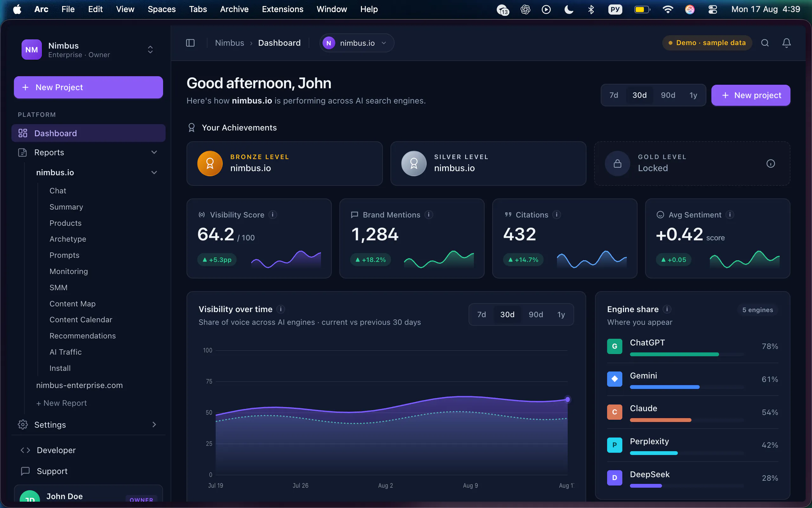Image resolution: width=812 pixels, height=508 pixels.
Task: Select 90d range in header
Action: [x=668, y=95]
